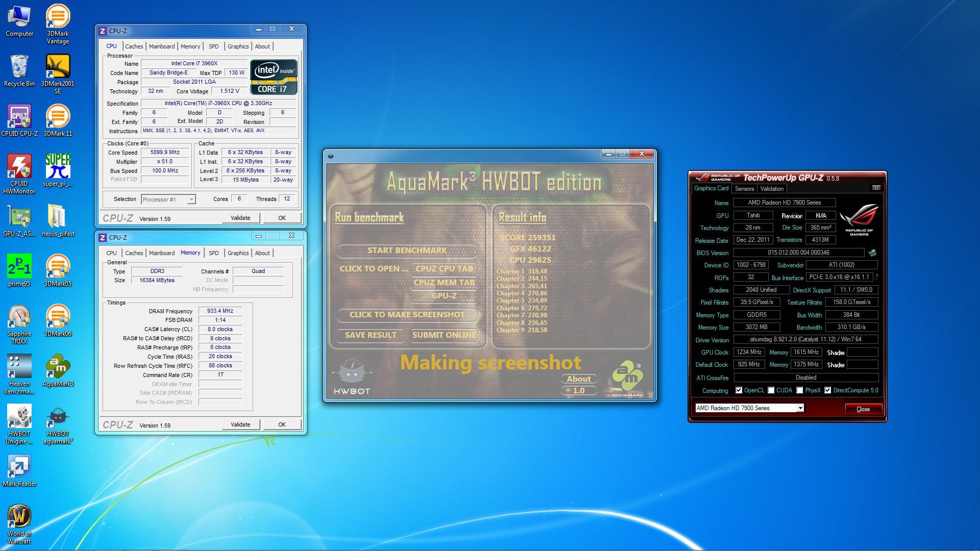Viewport: 980px width, 551px height.
Task: Open the Computer desktop icon
Action: tap(19, 21)
